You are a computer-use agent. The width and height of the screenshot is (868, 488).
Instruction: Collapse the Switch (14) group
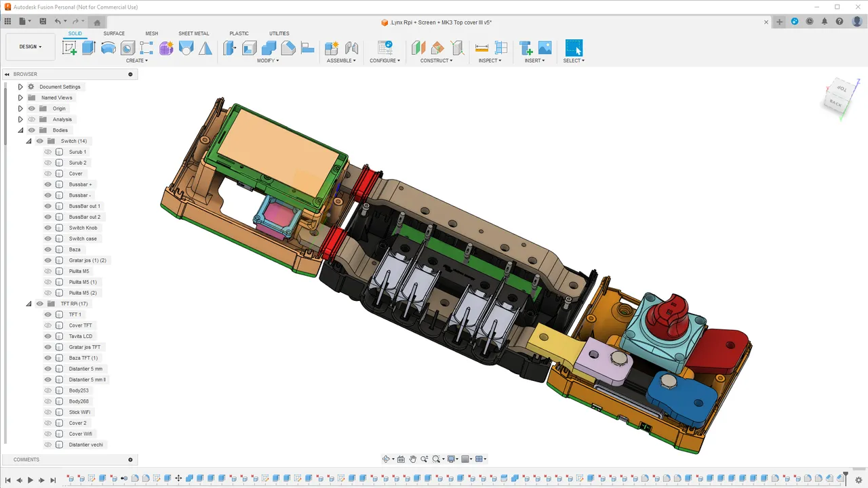point(28,141)
